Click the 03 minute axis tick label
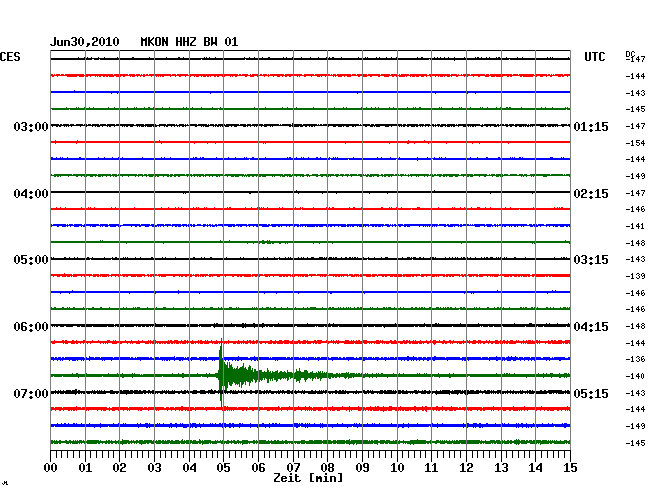Screen dimensions: 650x494 [154, 467]
